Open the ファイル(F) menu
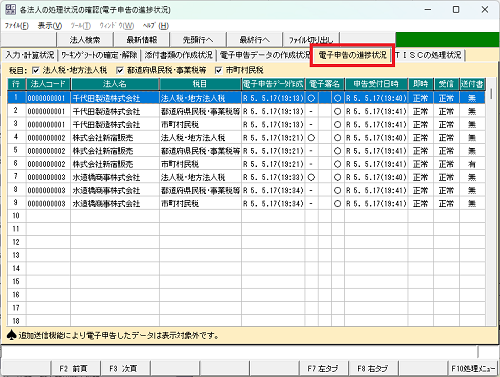Screen dimensions: 500x377 [17, 25]
